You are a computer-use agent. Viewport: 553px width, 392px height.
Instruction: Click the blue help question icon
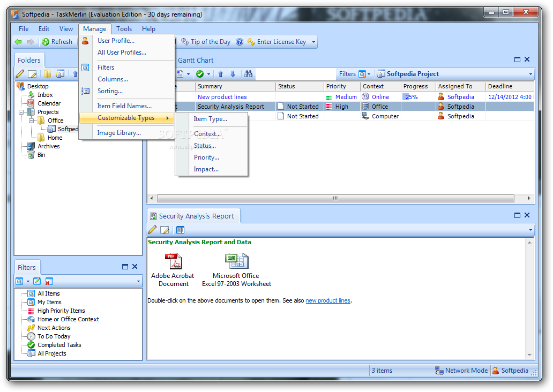[240, 42]
